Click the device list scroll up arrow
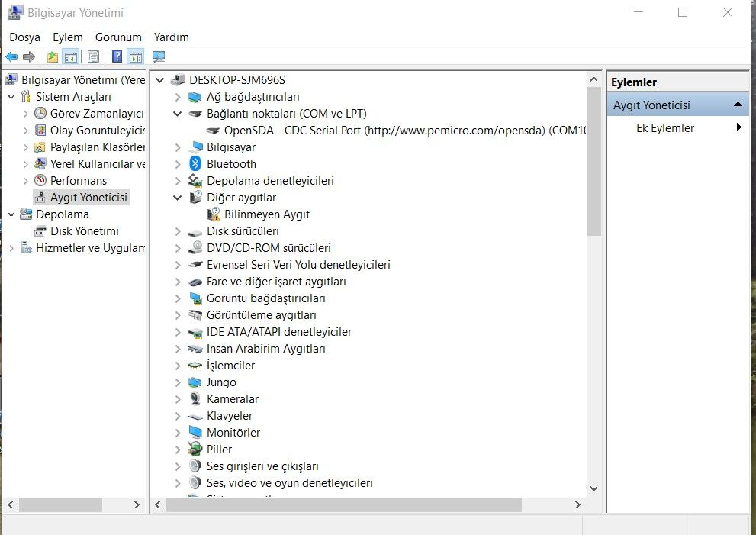This screenshot has width=756, height=535. point(594,79)
